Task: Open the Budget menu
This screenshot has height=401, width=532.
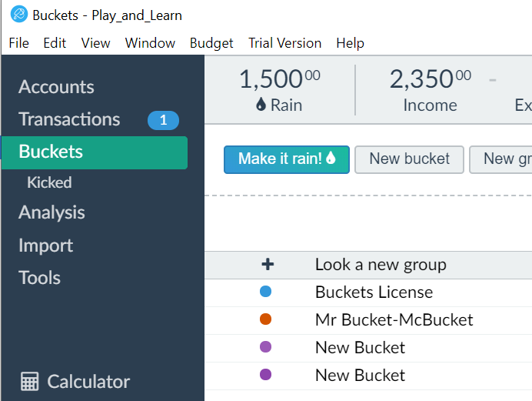Action: [x=211, y=43]
